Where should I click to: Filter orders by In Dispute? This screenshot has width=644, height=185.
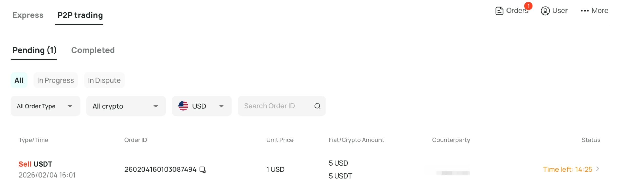(x=104, y=80)
